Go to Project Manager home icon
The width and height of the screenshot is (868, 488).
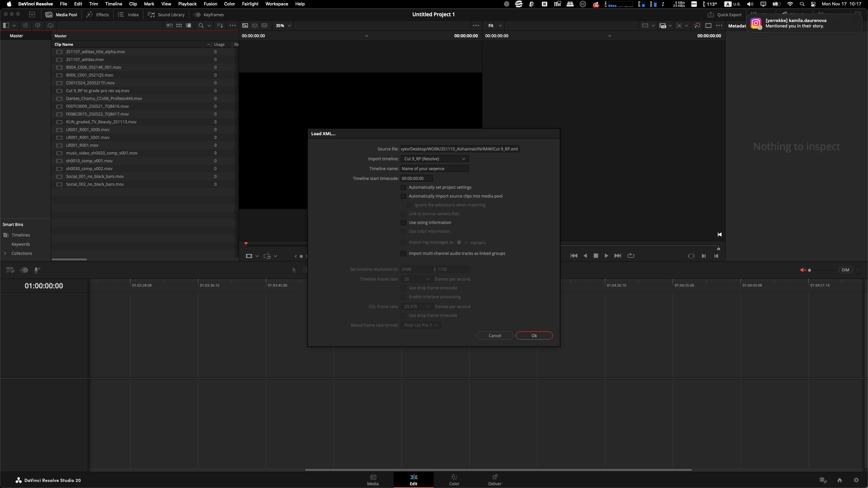click(x=840, y=480)
